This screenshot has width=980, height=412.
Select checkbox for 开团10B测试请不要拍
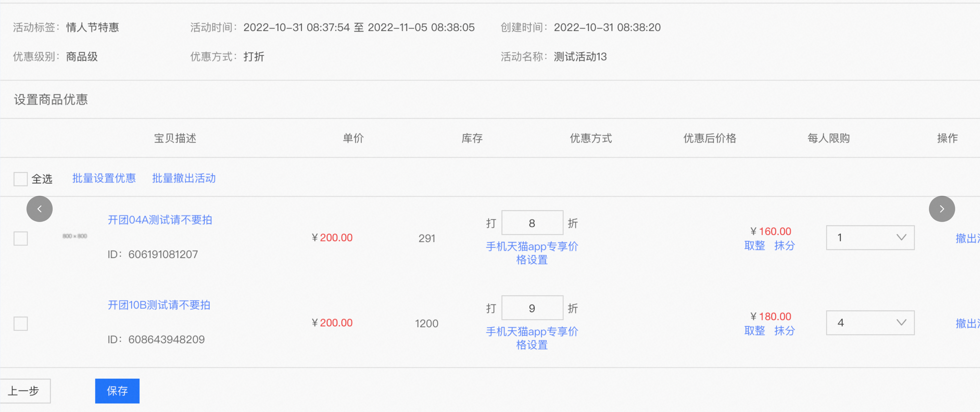tap(20, 324)
